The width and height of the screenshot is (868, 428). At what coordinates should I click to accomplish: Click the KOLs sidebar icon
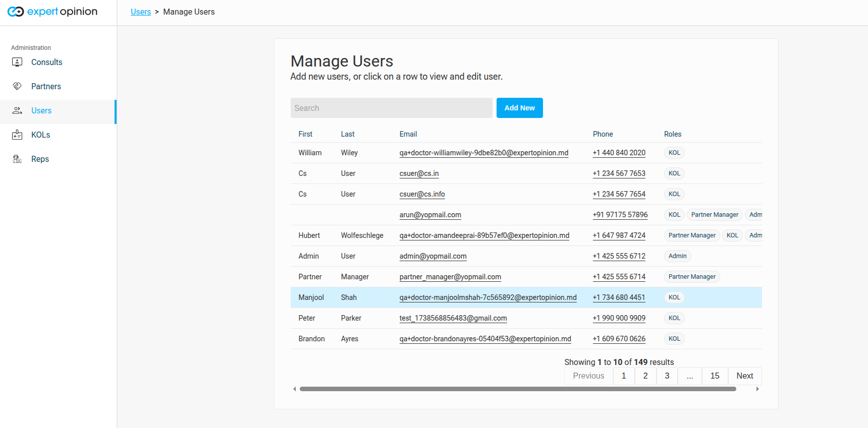(x=17, y=135)
